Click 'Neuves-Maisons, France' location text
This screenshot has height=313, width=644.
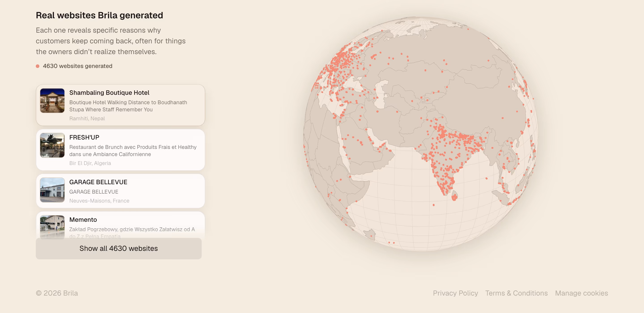[99, 201]
